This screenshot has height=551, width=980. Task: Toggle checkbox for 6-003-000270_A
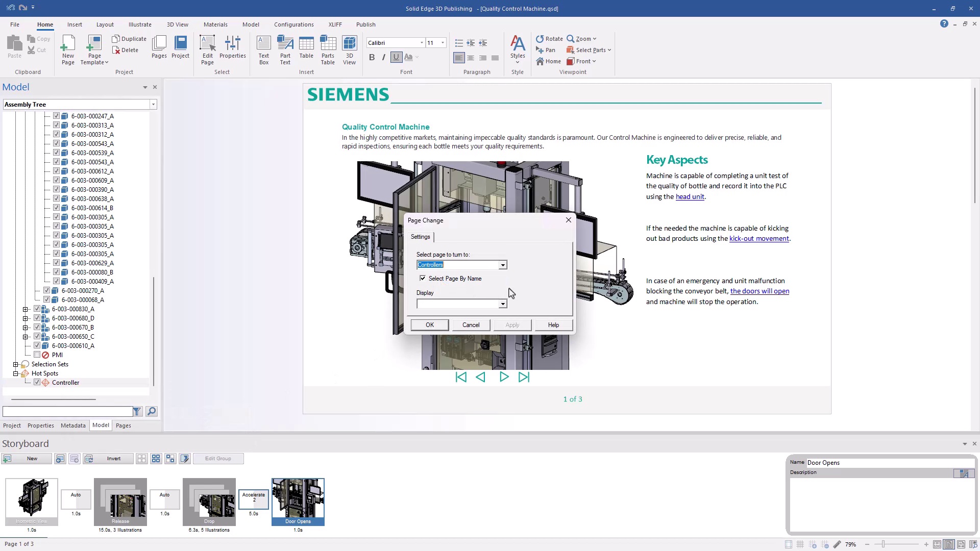[x=46, y=290]
